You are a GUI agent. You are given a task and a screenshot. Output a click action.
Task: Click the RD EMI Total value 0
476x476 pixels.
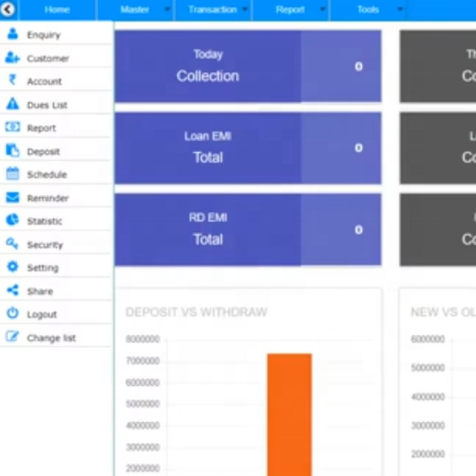point(359,229)
